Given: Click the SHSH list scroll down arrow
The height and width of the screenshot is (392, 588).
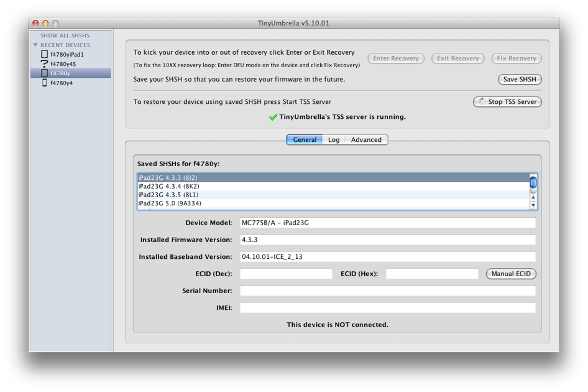Looking at the screenshot, I should click(x=533, y=205).
